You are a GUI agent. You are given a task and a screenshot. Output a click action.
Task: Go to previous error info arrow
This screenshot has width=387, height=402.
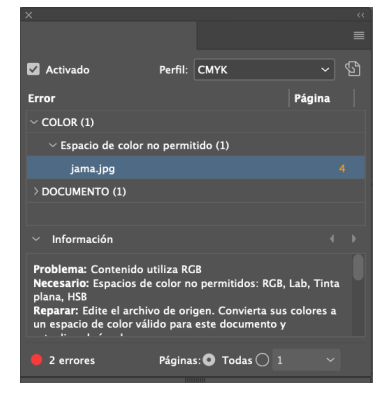[x=332, y=239]
